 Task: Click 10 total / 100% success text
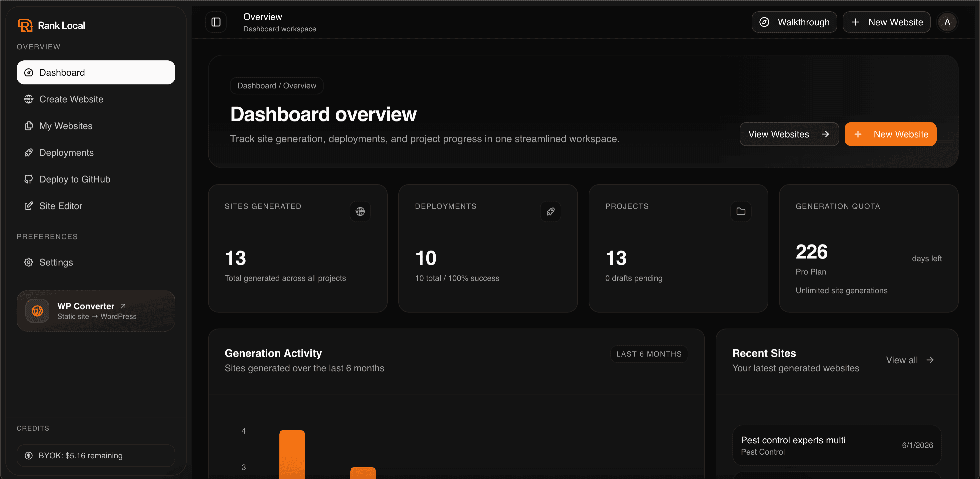coord(457,278)
